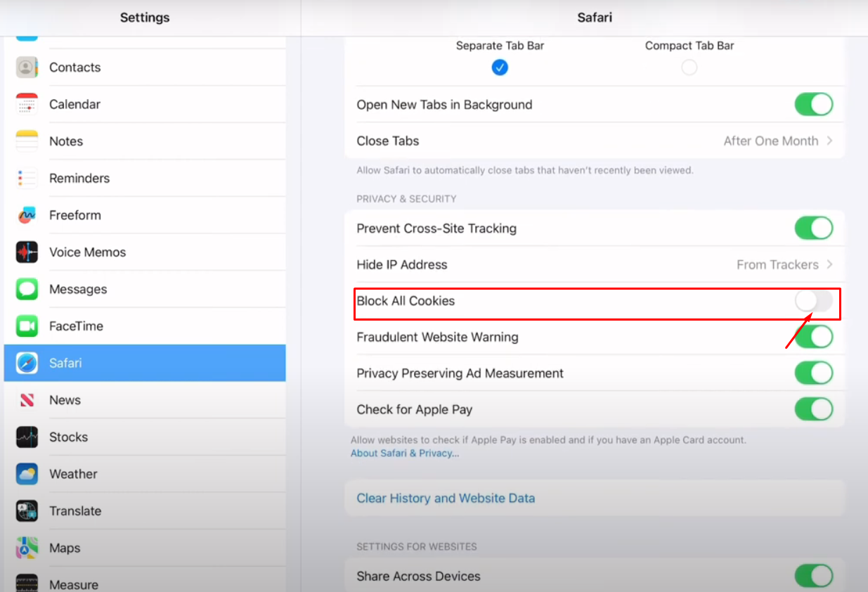This screenshot has height=592, width=868.
Task: Open Voice Memos settings in the sidebar
Action: (145, 252)
